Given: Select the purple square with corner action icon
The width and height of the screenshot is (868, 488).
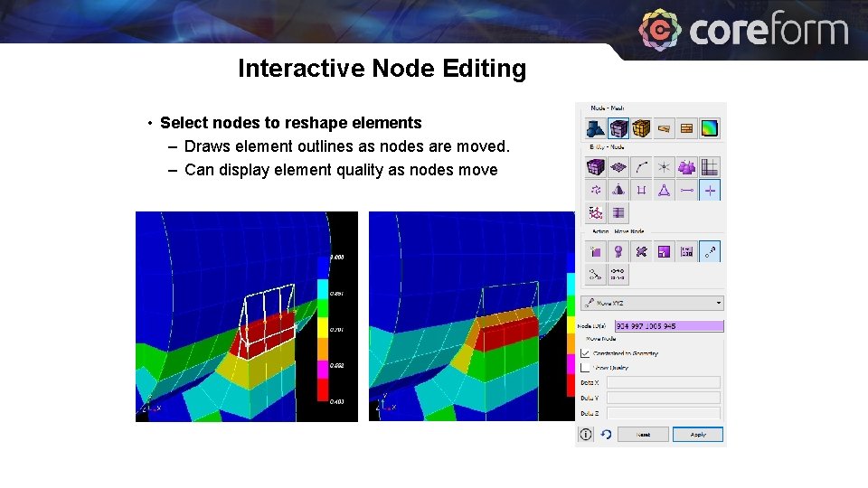Looking at the screenshot, I should tap(664, 252).
